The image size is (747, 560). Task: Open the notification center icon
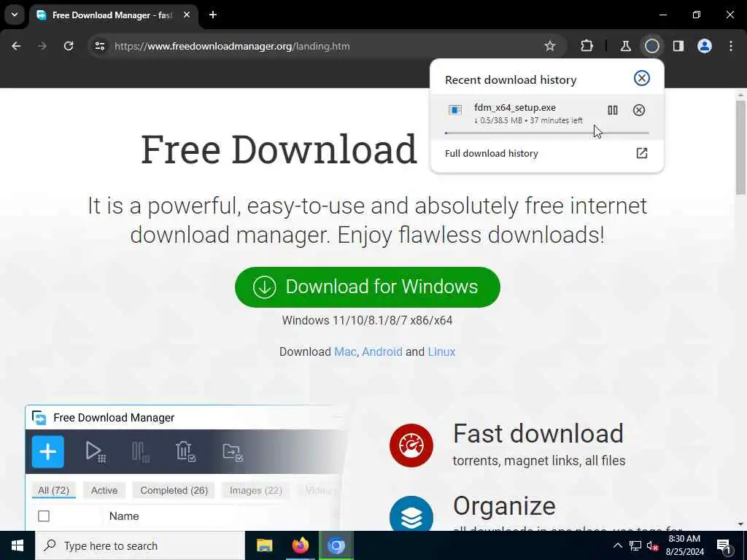tap(724, 545)
